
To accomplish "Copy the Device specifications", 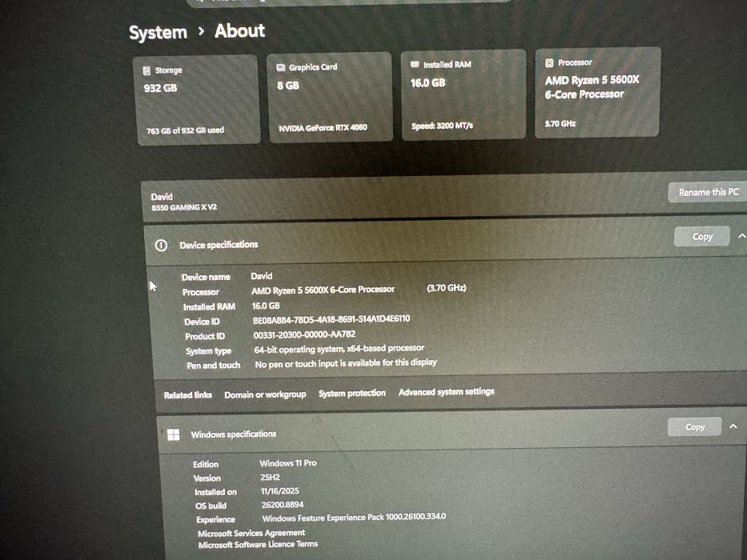I will (701, 236).
